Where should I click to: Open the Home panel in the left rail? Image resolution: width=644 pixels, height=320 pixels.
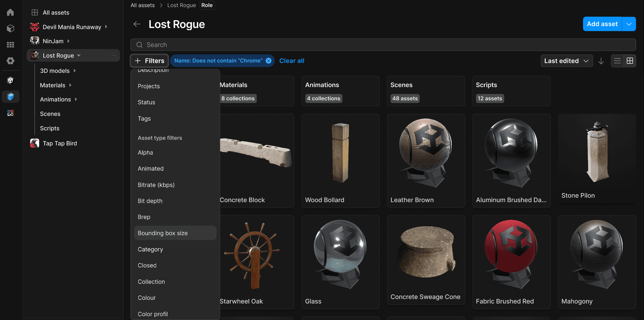tap(10, 12)
